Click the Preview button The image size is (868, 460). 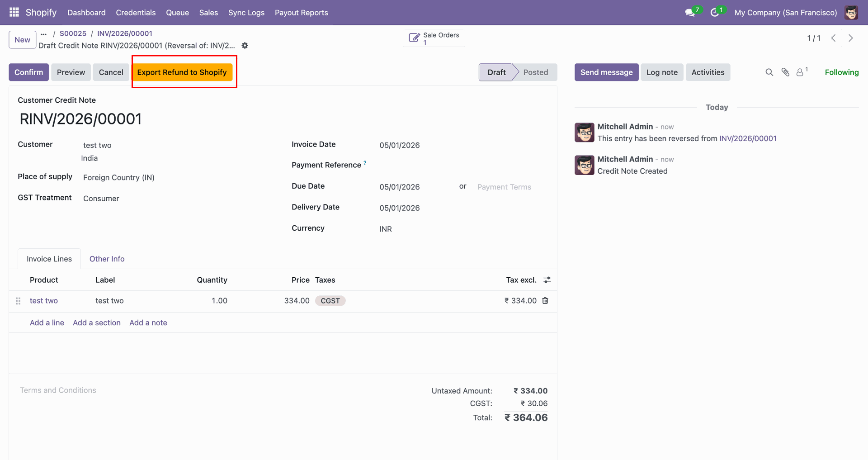[x=71, y=72]
